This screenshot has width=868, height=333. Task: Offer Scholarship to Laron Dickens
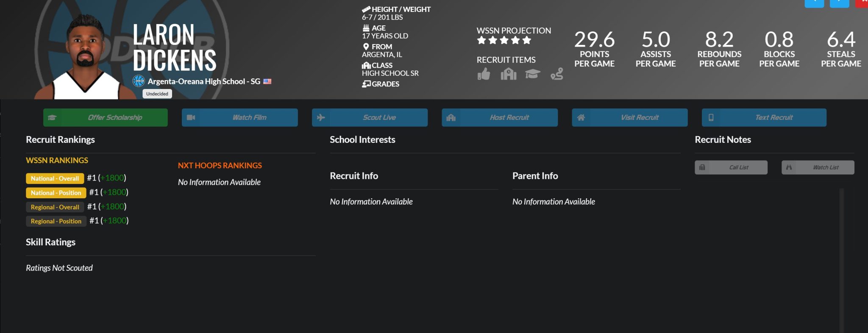(106, 117)
